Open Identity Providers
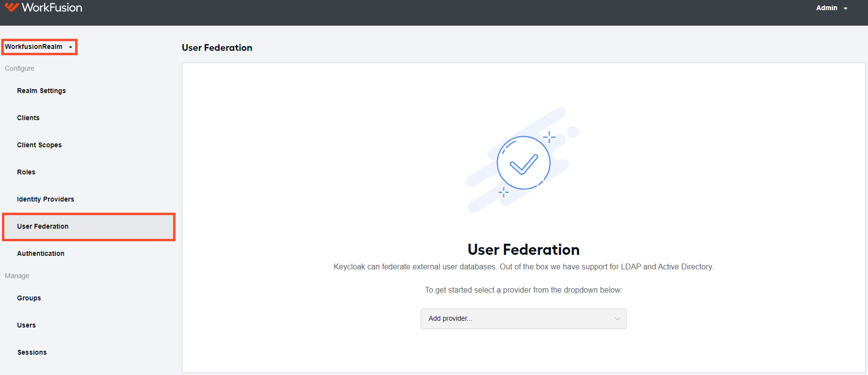This screenshot has width=868, height=375. tap(46, 199)
